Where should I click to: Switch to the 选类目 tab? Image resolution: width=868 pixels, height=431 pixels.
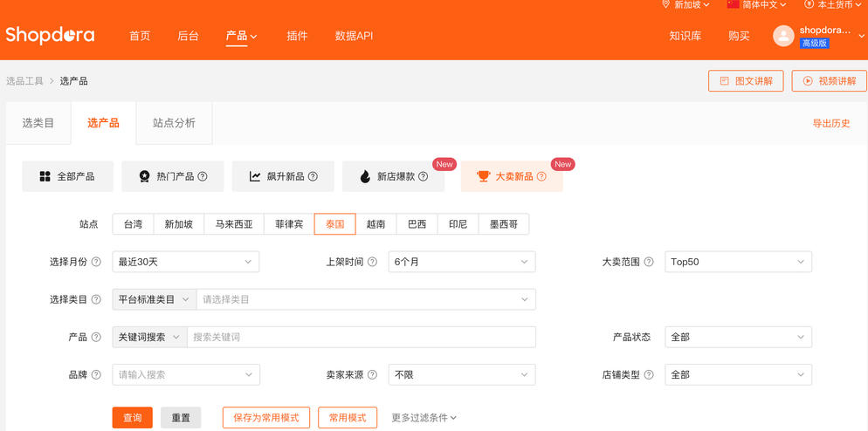(38, 123)
